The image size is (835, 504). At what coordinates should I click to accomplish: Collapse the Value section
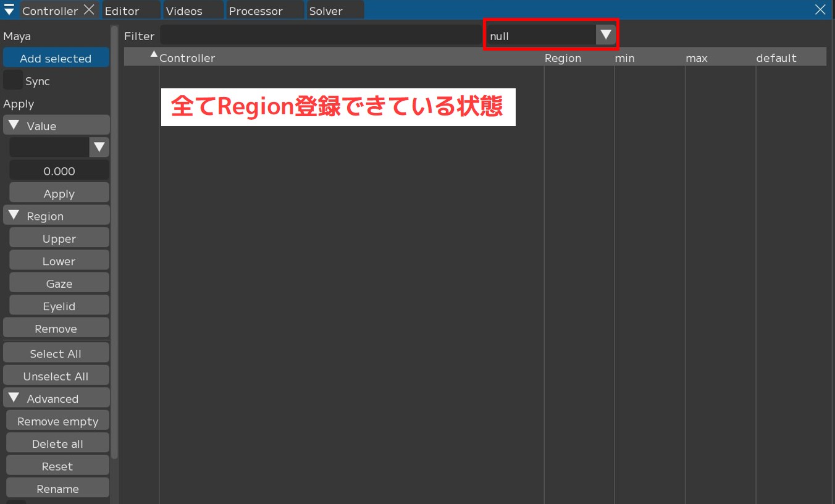(x=14, y=125)
